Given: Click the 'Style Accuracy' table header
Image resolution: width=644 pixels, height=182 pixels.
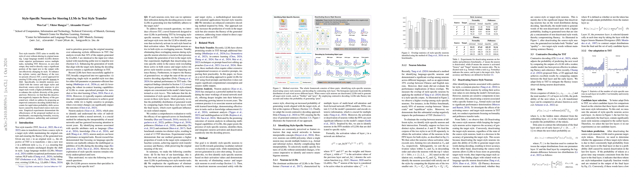Looking at the screenshot, I should coord(476,17).
